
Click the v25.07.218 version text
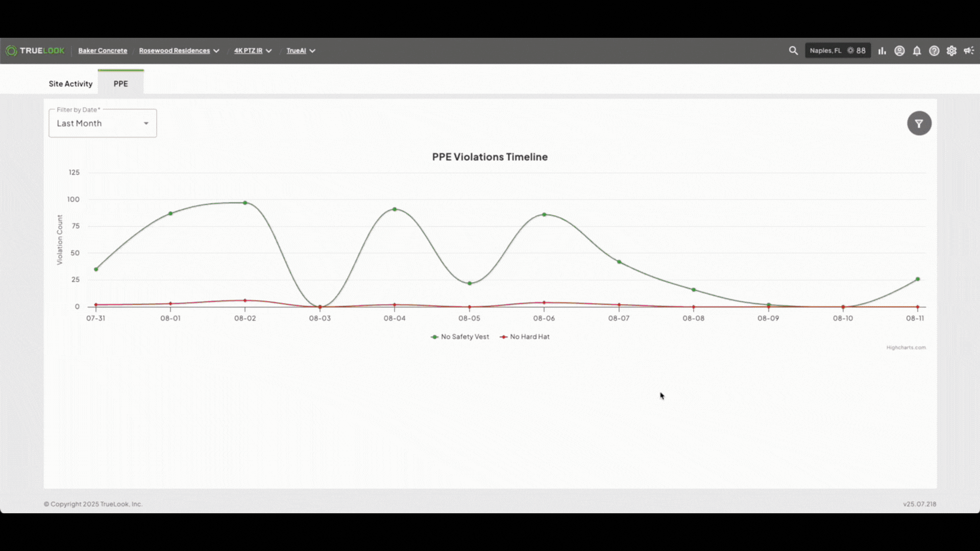pos(920,504)
